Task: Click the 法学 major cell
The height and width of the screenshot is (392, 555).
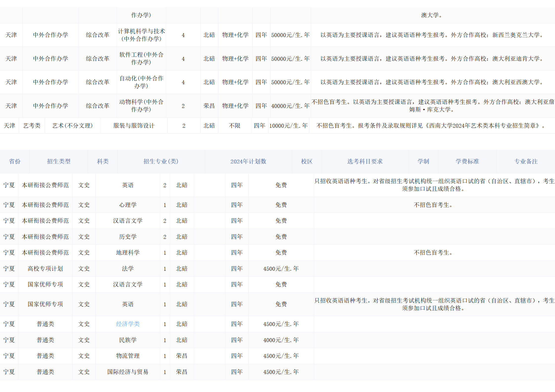Action: click(x=128, y=268)
